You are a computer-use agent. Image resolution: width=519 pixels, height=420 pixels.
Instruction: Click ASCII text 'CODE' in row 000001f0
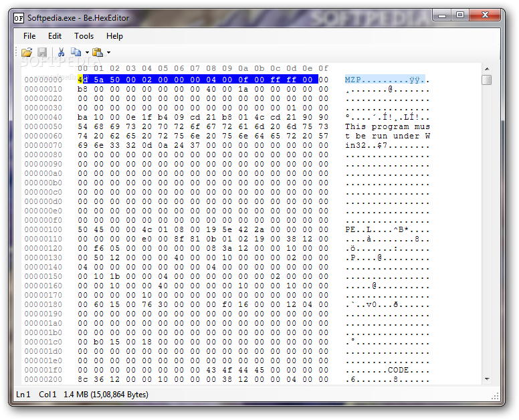tap(398, 370)
